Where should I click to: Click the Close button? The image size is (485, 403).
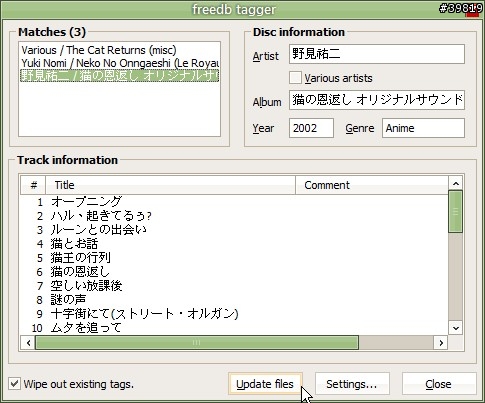click(x=439, y=384)
